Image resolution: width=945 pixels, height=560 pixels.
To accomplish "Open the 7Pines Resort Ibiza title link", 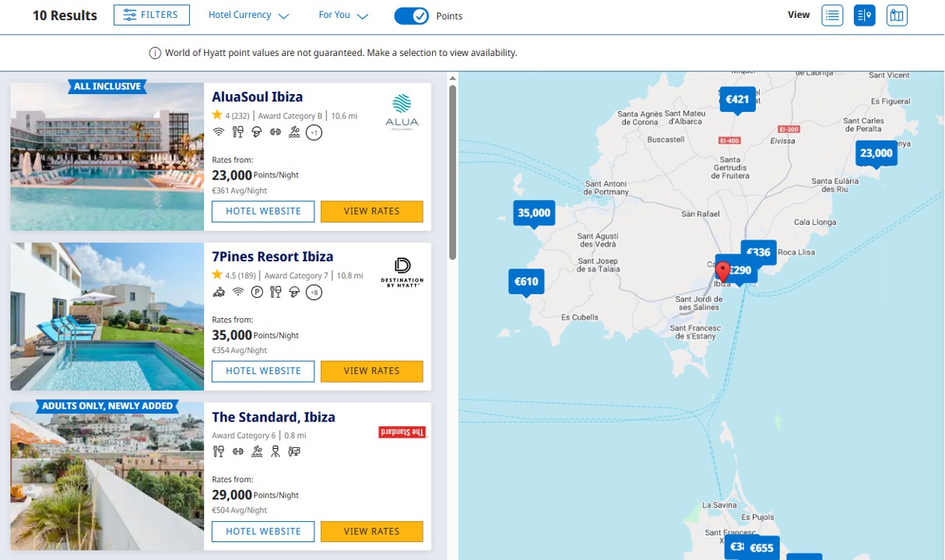I will (x=272, y=257).
